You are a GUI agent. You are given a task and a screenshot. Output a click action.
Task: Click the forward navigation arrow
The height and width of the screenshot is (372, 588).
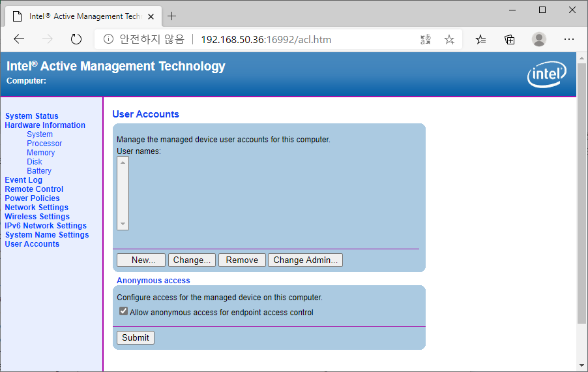point(47,39)
